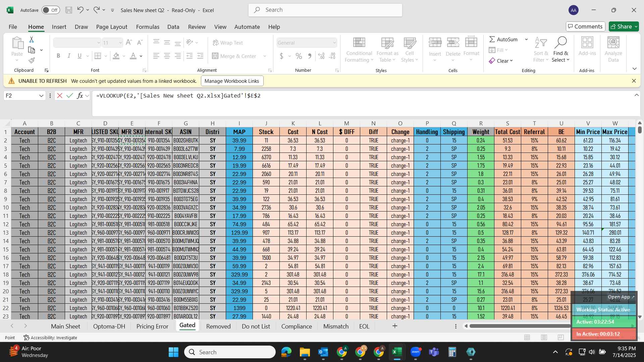
Task: Click the Center align icon
Action: click(167, 56)
